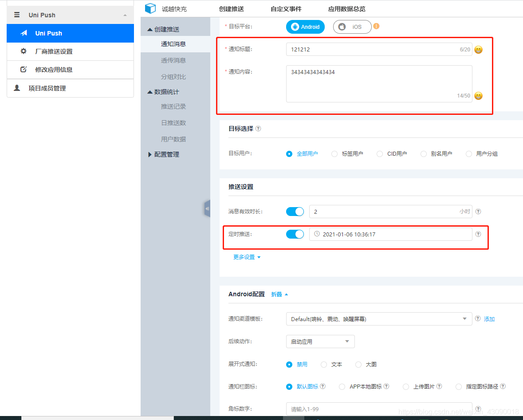Click 添加 link for channel template
The height and width of the screenshot is (420, 523).
pyautogui.click(x=489, y=319)
